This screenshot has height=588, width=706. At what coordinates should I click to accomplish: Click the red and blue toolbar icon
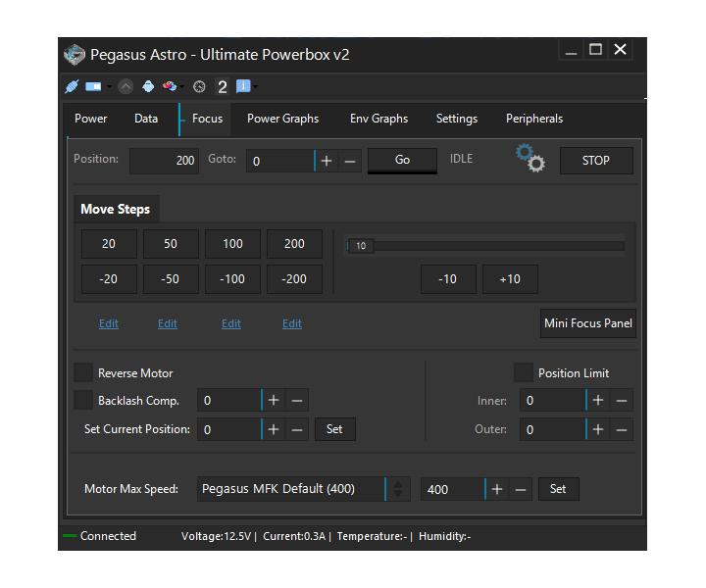170,86
